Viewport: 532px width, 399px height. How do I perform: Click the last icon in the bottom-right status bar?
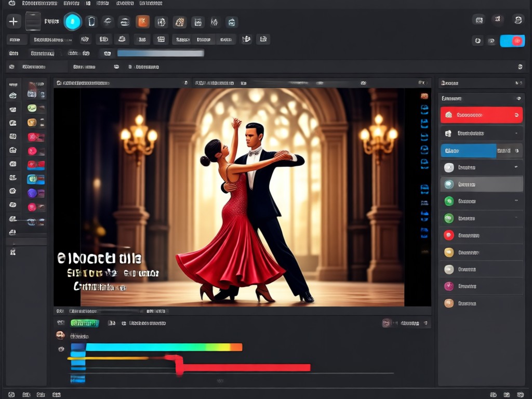520,395
